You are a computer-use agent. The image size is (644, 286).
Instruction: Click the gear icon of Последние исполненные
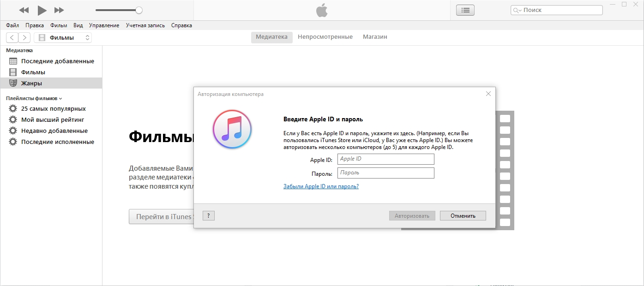click(x=13, y=142)
